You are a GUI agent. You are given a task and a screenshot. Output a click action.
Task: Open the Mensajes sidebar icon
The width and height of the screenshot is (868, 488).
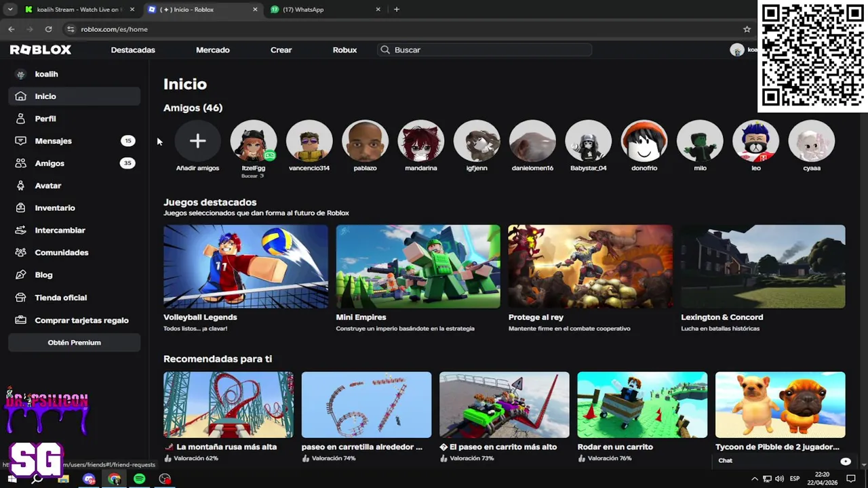click(20, 141)
